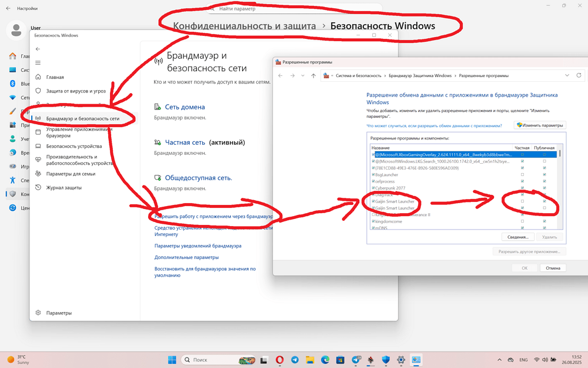Click the 'Отмена' button
Image resolution: width=588 pixels, height=368 pixels.
553,268
